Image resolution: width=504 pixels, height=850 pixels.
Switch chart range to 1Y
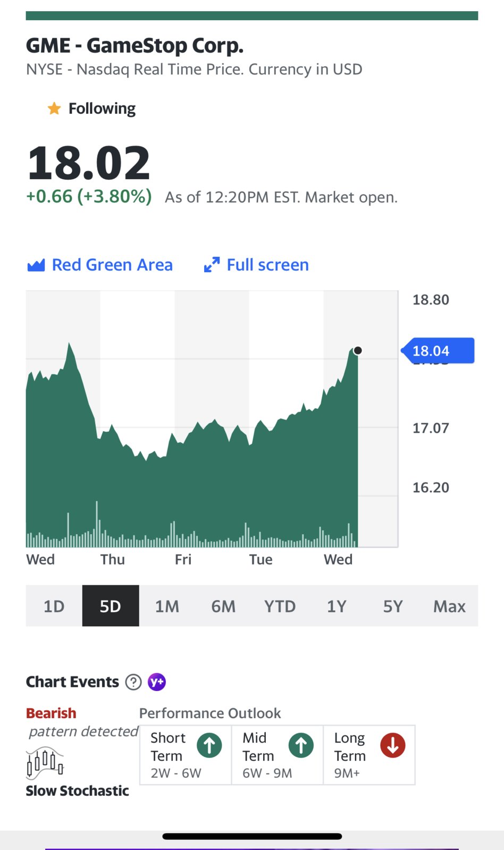(337, 606)
